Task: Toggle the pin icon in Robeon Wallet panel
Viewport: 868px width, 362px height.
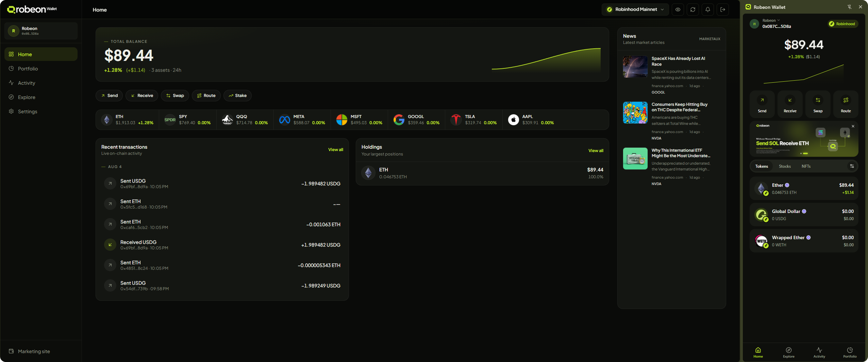Action: tap(849, 7)
